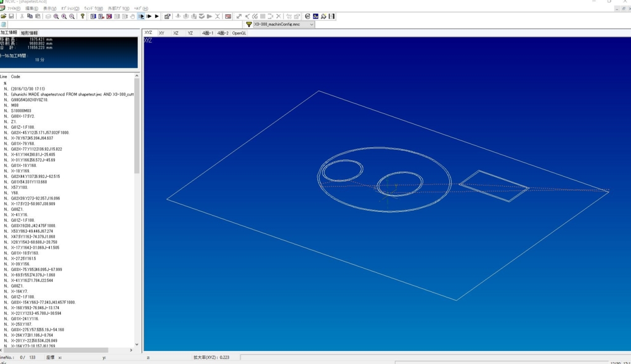Screen dimensions: 631x364
Task: Click the paint-can add-in icon
Action: pyautogui.click(x=324, y=16)
